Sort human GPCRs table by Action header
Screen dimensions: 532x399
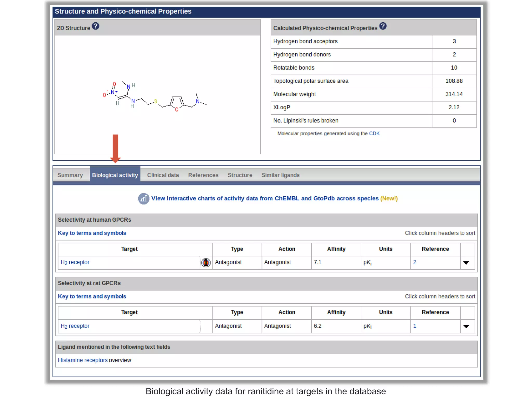tap(287, 249)
